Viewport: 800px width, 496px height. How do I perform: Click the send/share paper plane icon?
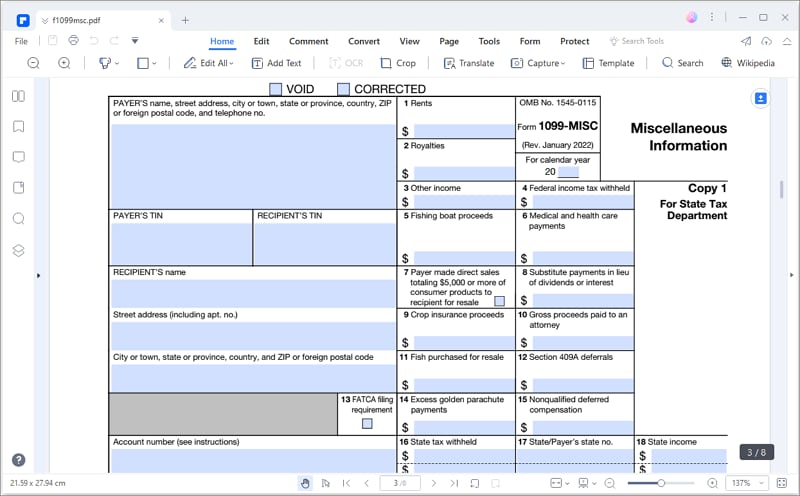coord(746,41)
